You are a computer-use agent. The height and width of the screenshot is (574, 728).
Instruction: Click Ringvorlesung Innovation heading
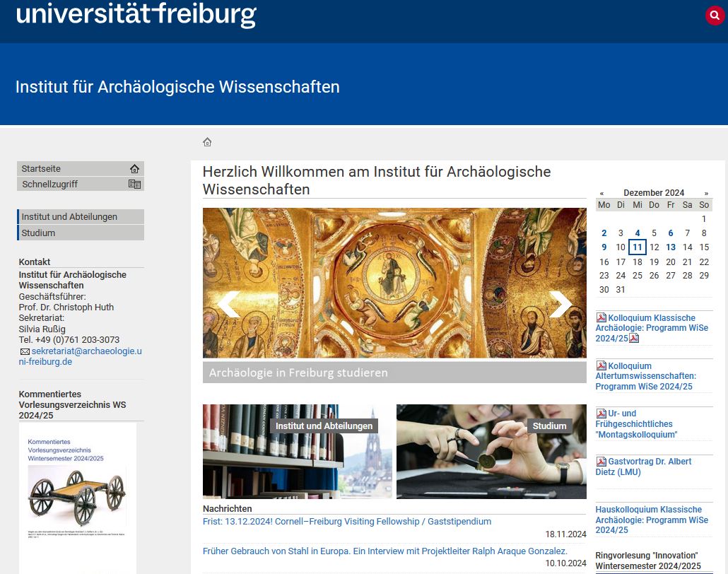click(647, 561)
